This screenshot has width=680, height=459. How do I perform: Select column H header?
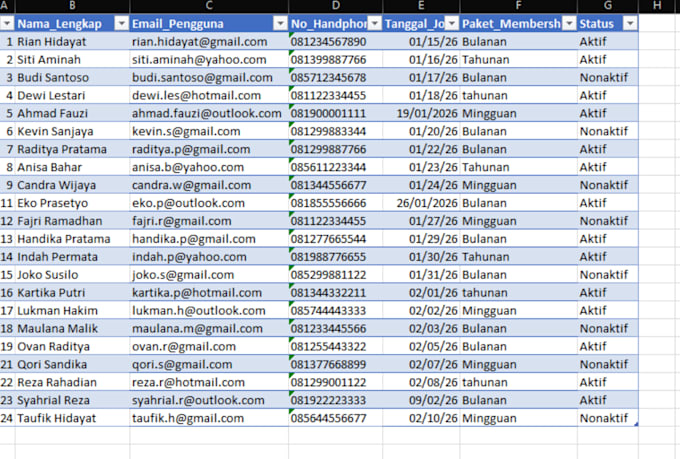pos(657,6)
